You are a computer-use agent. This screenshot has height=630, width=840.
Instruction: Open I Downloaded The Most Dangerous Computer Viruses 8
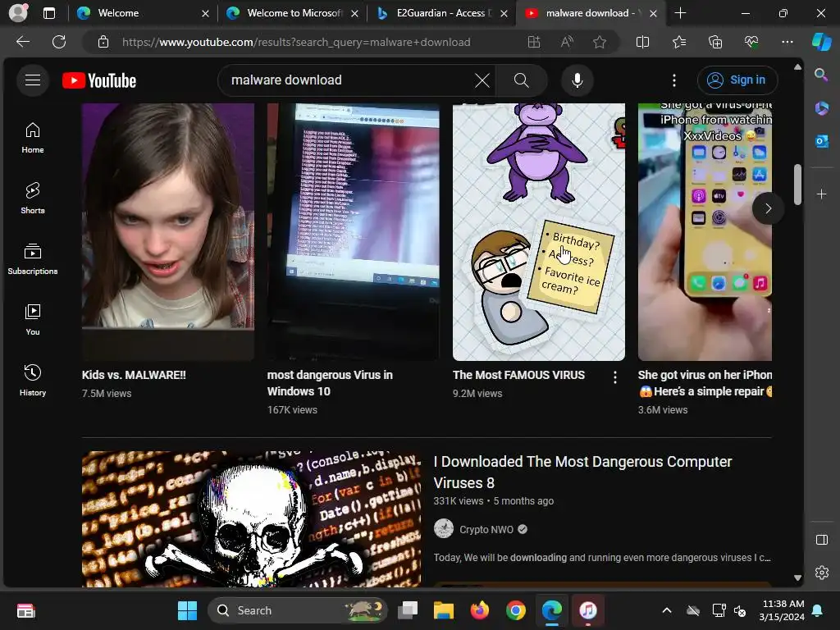pyautogui.click(x=583, y=472)
